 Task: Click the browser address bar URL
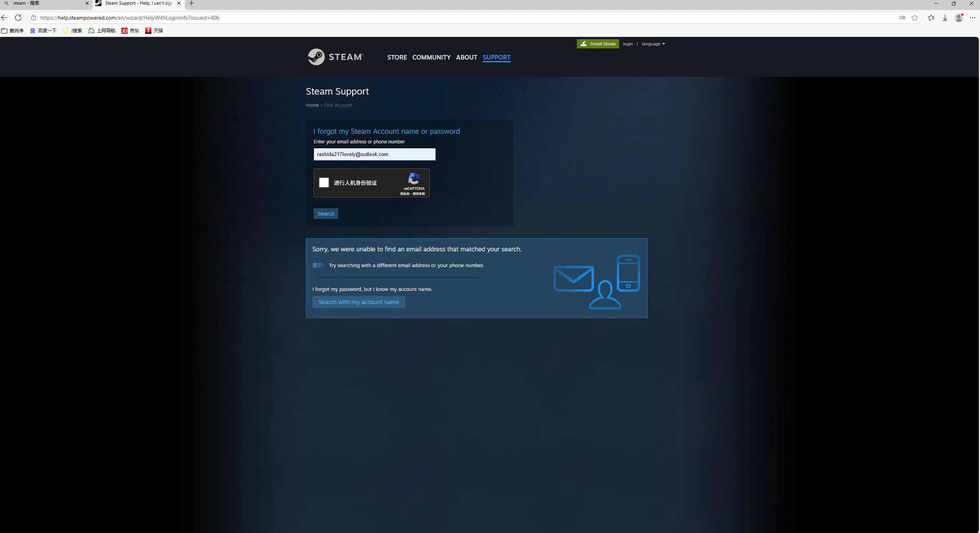130,18
